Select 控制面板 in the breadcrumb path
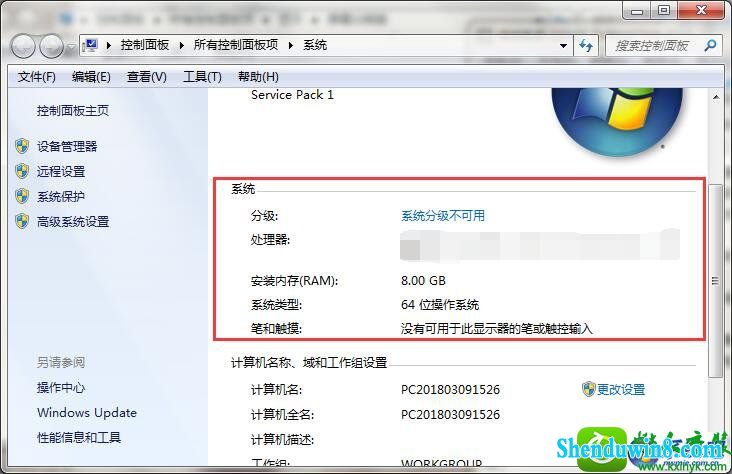The image size is (732, 474). pos(145,45)
